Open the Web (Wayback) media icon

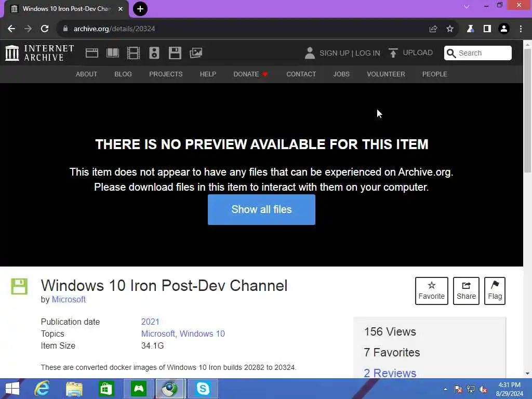(92, 54)
